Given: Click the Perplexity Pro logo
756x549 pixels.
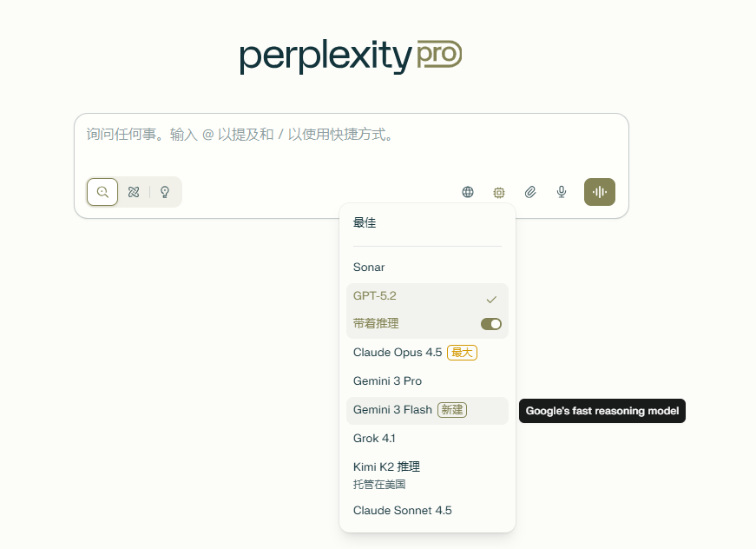Looking at the screenshot, I should [349, 55].
